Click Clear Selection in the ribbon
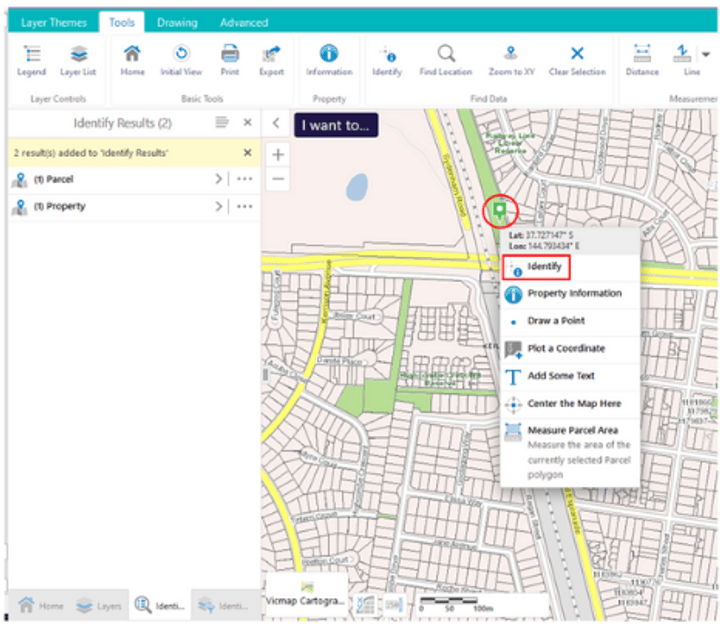Viewport: 720px width, 624px height. [x=577, y=55]
